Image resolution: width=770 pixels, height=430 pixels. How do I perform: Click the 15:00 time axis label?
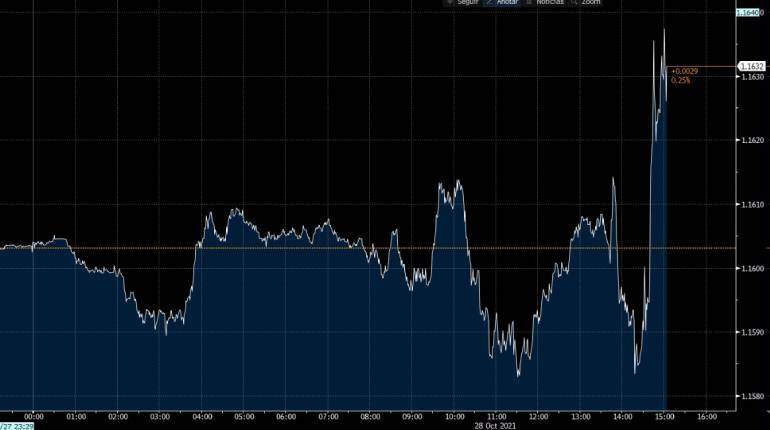point(664,417)
